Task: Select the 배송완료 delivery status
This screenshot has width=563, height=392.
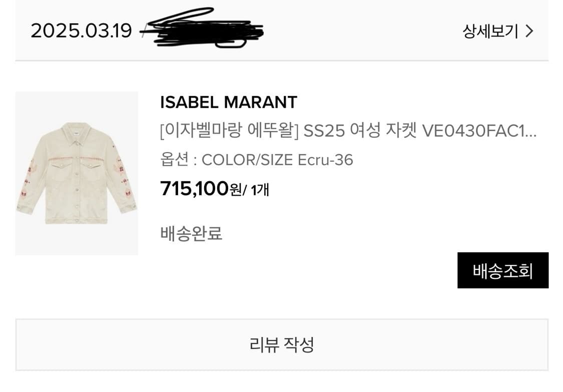Action: [x=191, y=233]
